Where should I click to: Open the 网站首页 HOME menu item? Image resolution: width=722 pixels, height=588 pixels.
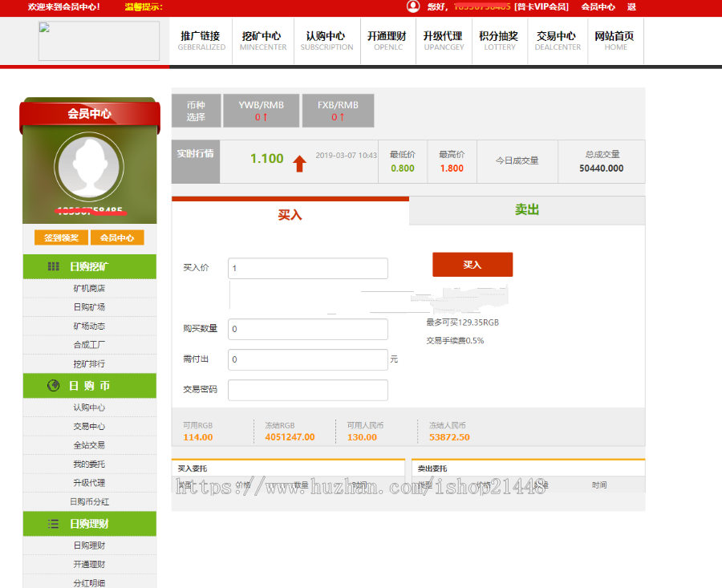tap(615, 42)
